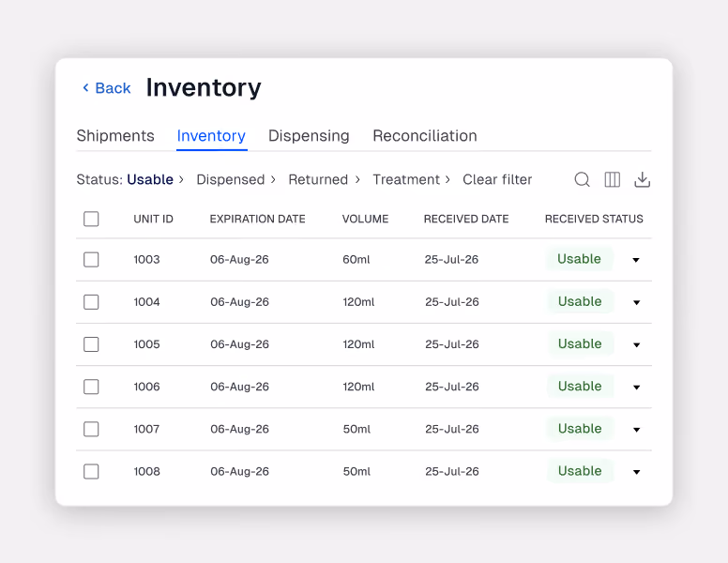Expand the Returned filter
The height and width of the screenshot is (563, 728).
tap(324, 179)
